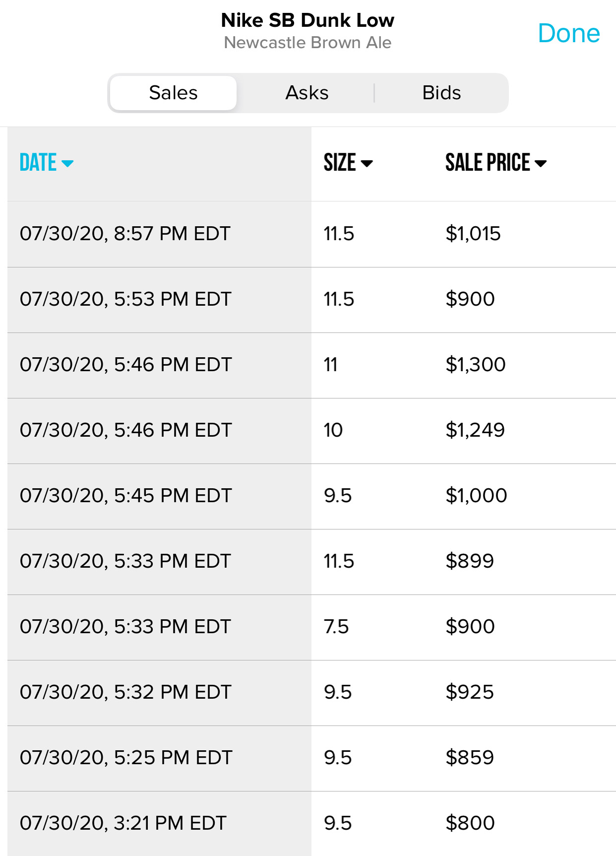
Task: Tap the Done button
Action: [569, 33]
